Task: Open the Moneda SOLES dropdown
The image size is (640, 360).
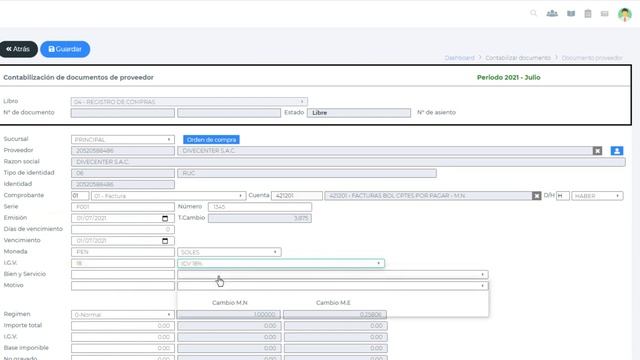Action: (x=229, y=252)
